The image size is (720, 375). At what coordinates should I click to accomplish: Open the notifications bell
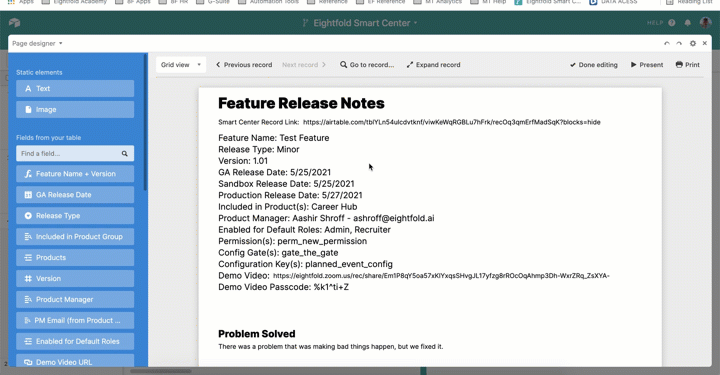click(x=687, y=22)
